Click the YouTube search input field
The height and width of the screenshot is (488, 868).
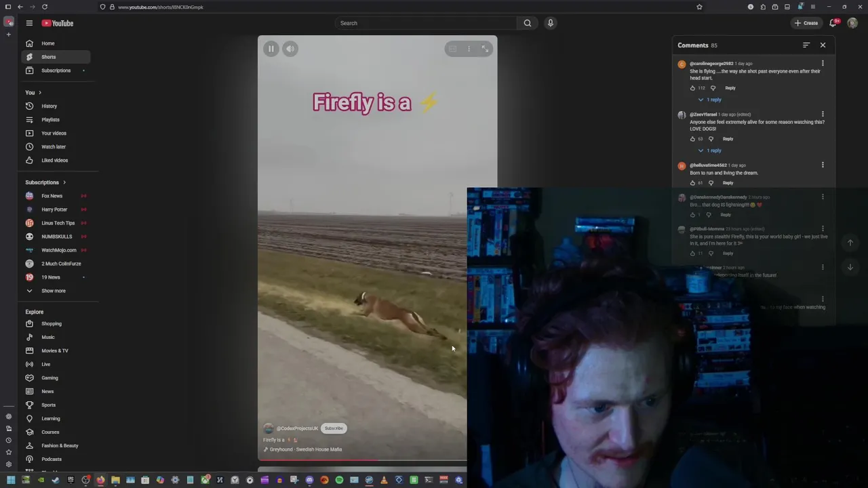tap(426, 23)
